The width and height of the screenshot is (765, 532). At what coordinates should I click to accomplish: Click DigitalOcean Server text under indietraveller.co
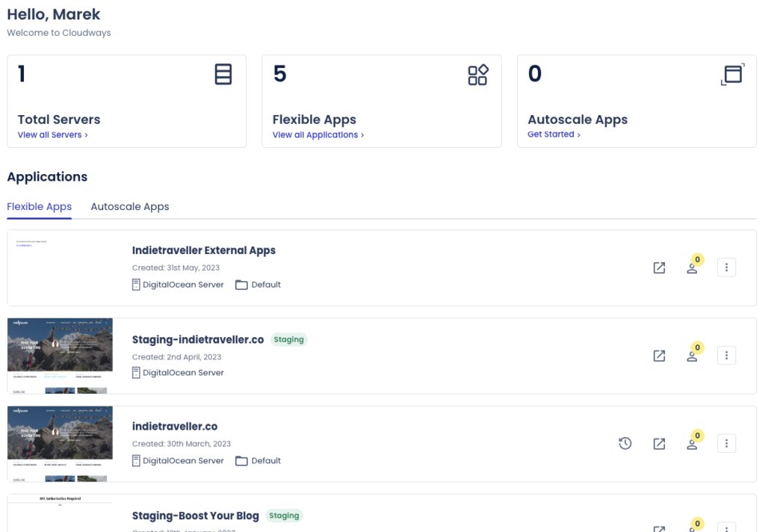coord(183,461)
